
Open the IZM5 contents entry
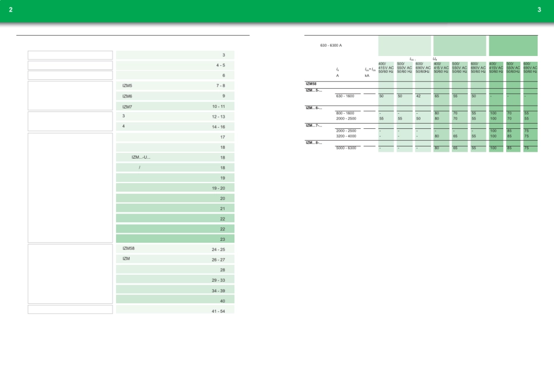[x=175, y=86]
